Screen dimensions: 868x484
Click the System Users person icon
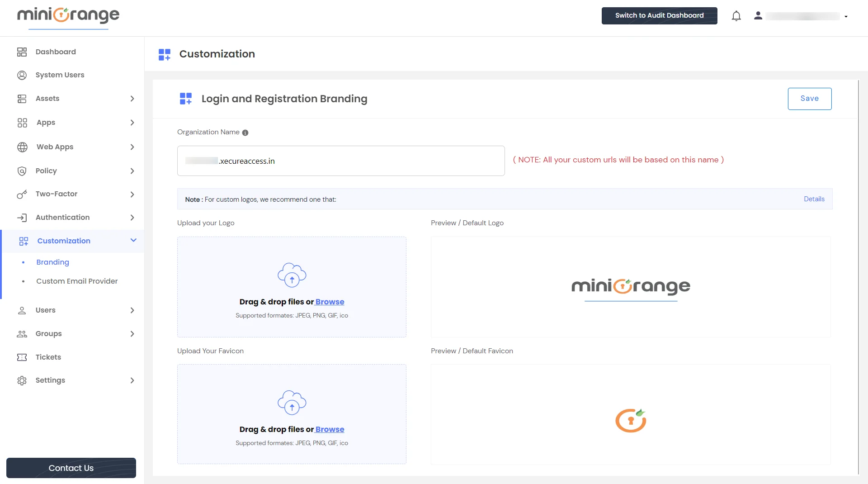point(22,75)
